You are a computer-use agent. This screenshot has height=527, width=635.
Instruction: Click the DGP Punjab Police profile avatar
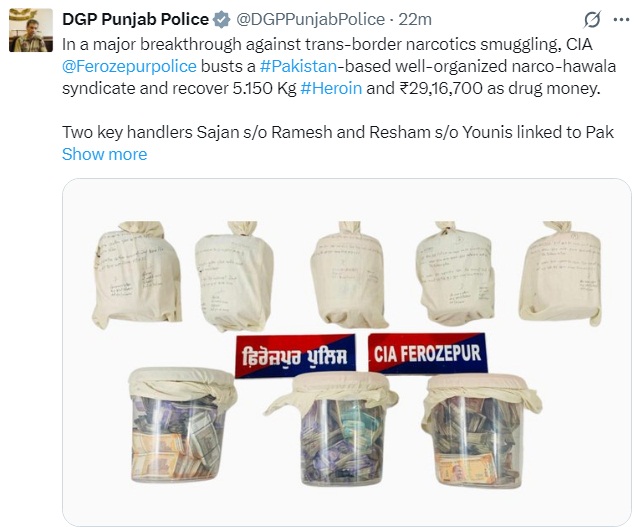pyautogui.click(x=31, y=30)
